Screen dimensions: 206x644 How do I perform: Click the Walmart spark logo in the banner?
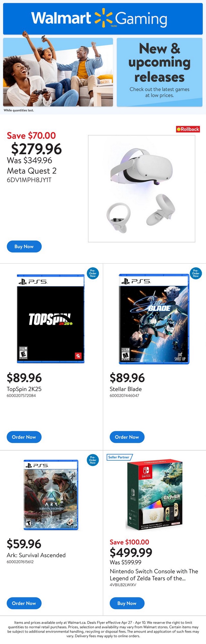click(103, 18)
